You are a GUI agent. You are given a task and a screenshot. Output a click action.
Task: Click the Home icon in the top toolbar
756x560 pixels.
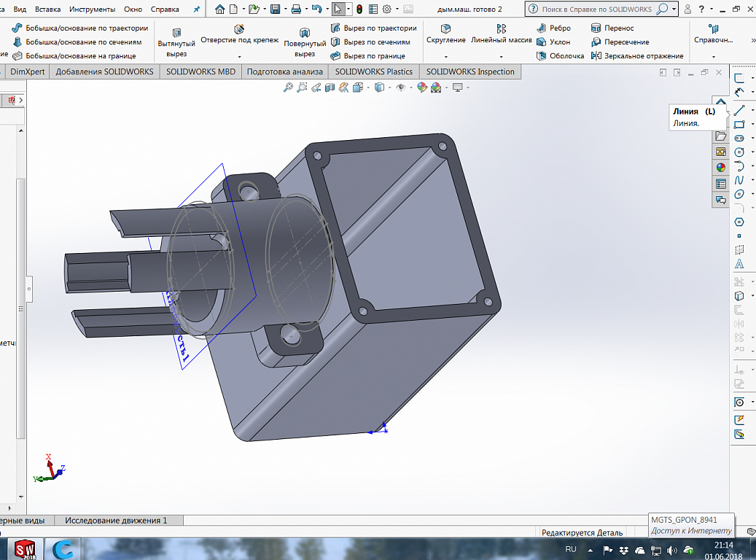[x=220, y=9]
